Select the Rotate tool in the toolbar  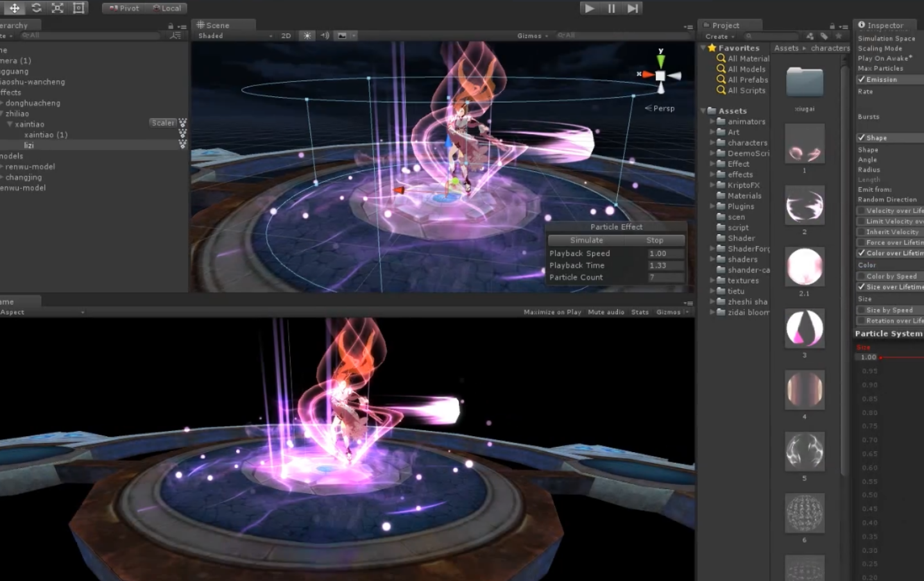36,8
